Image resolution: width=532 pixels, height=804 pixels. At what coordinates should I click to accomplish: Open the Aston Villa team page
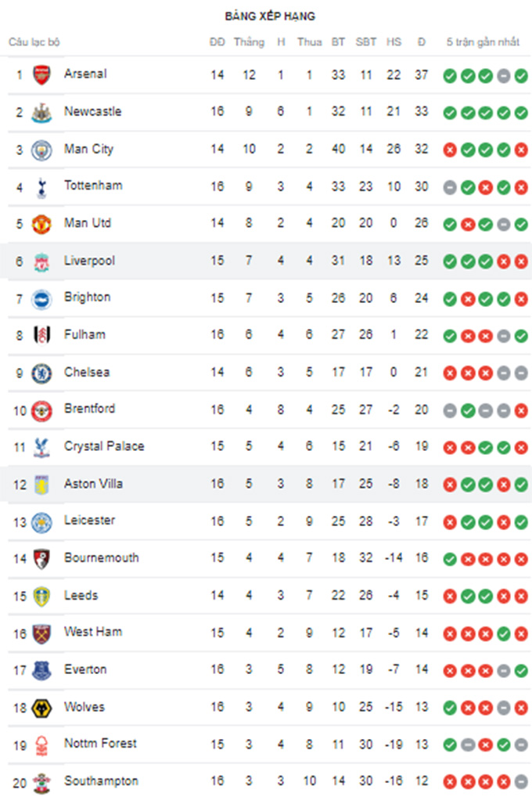click(x=93, y=484)
